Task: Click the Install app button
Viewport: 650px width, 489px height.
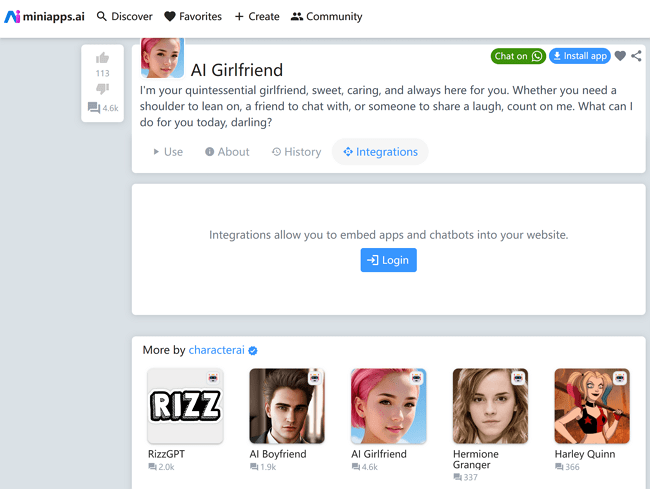Action: (580, 56)
